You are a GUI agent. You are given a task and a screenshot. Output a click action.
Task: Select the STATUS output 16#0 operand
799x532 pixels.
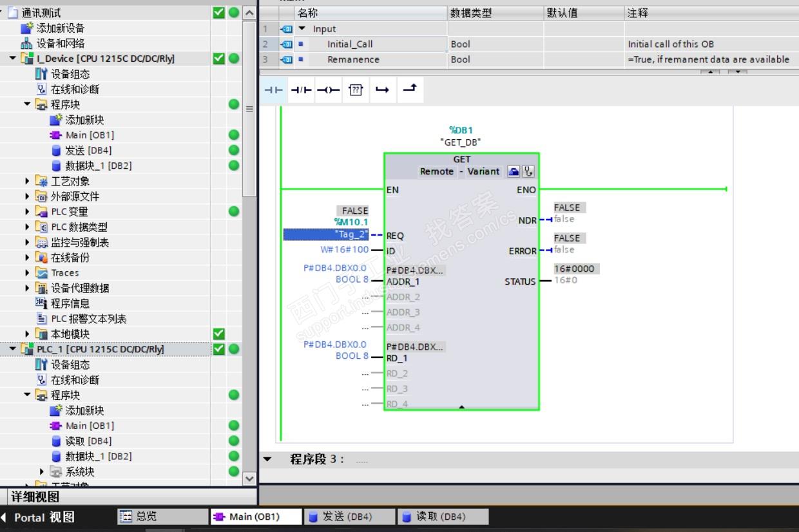(566, 281)
